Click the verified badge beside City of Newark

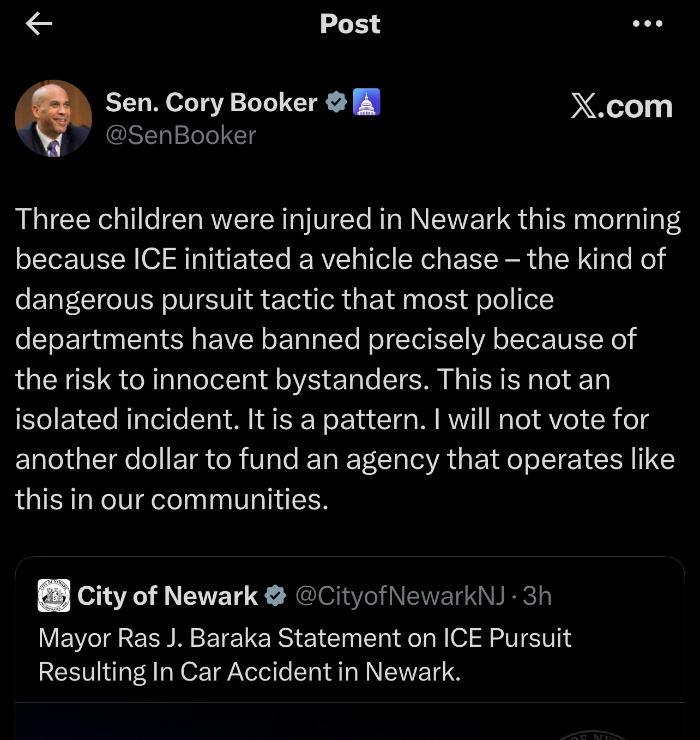pyautogui.click(x=275, y=595)
